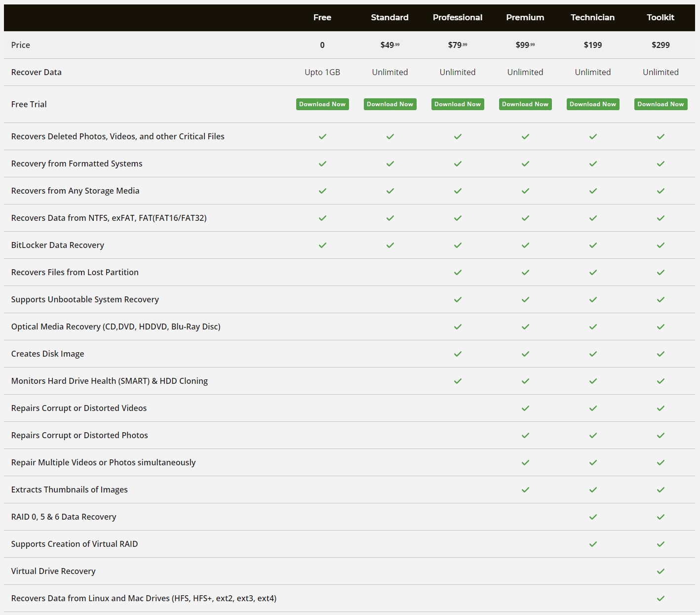Click the Price row label
Viewport: 700px width, 615px height.
coord(21,45)
